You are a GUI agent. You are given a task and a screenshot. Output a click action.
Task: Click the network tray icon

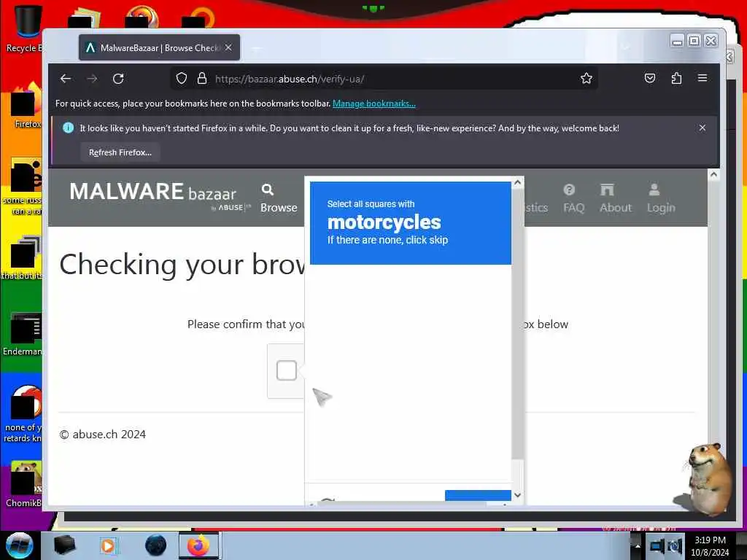click(x=657, y=545)
